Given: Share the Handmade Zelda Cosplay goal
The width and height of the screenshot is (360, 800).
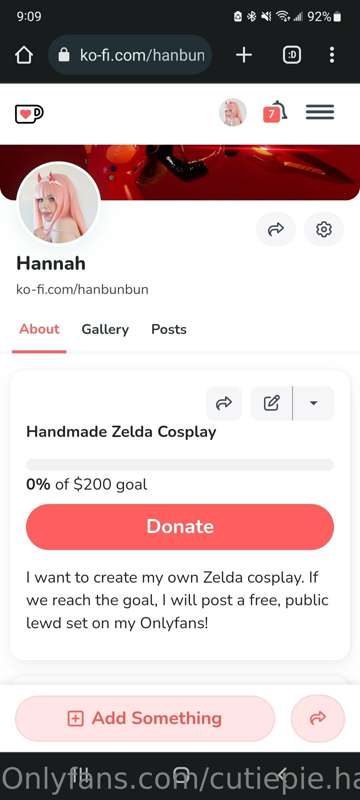Looking at the screenshot, I should 224,404.
